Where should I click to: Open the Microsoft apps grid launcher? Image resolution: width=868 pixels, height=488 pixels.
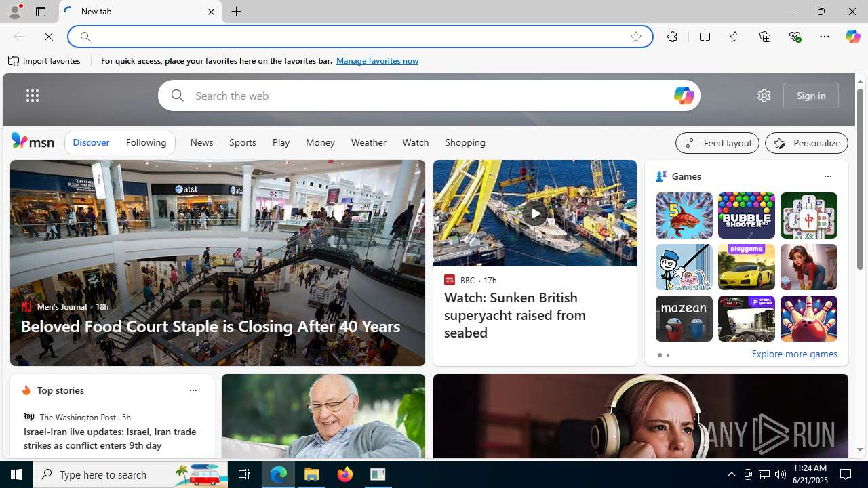(x=33, y=96)
